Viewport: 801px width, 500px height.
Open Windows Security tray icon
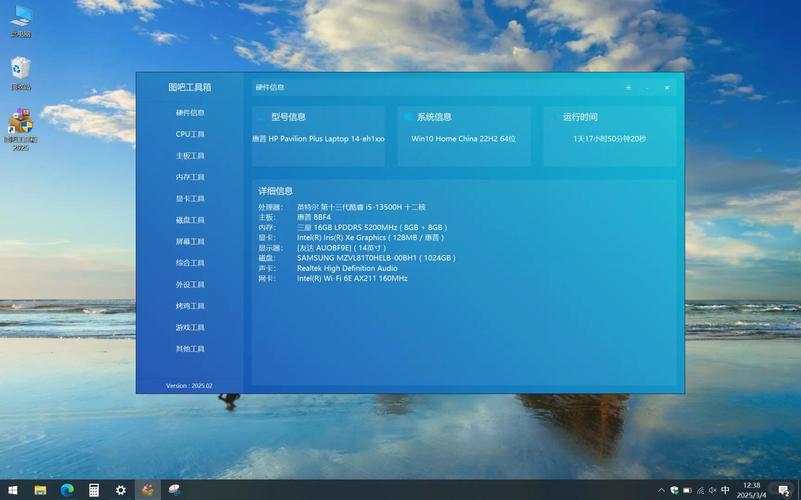coord(674,491)
